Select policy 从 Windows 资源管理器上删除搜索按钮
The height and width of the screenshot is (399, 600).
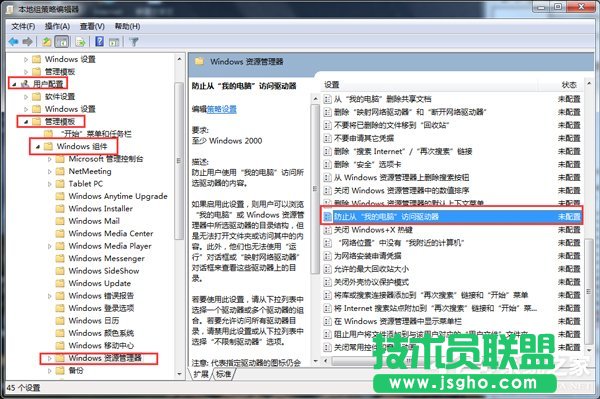[x=401, y=178]
